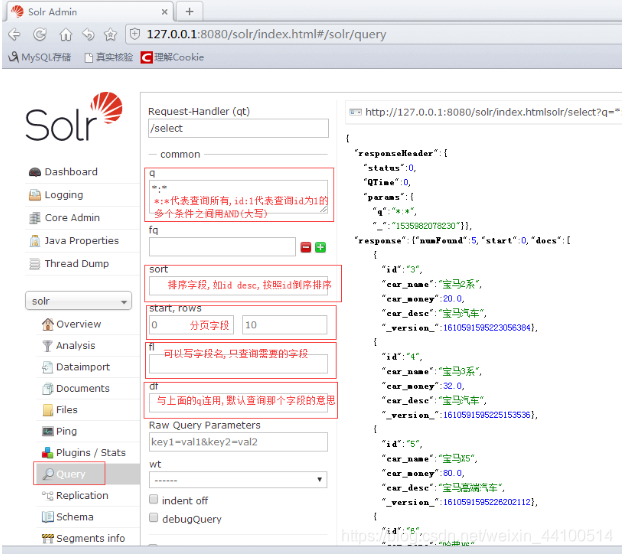
Task: Open Thread Dump
Action: coord(77,264)
